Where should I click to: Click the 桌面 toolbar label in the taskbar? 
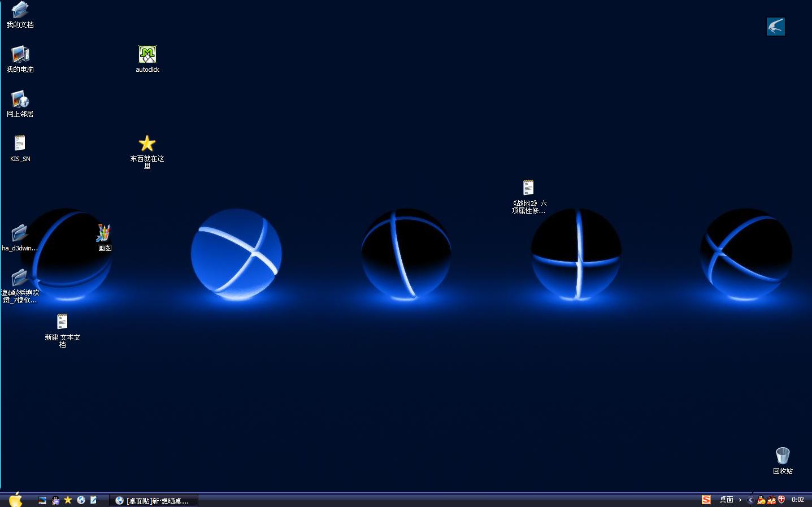[726, 500]
